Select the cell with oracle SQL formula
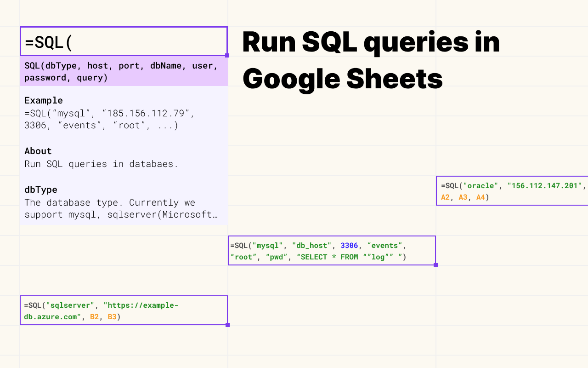588x368 pixels. coord(512,191)
